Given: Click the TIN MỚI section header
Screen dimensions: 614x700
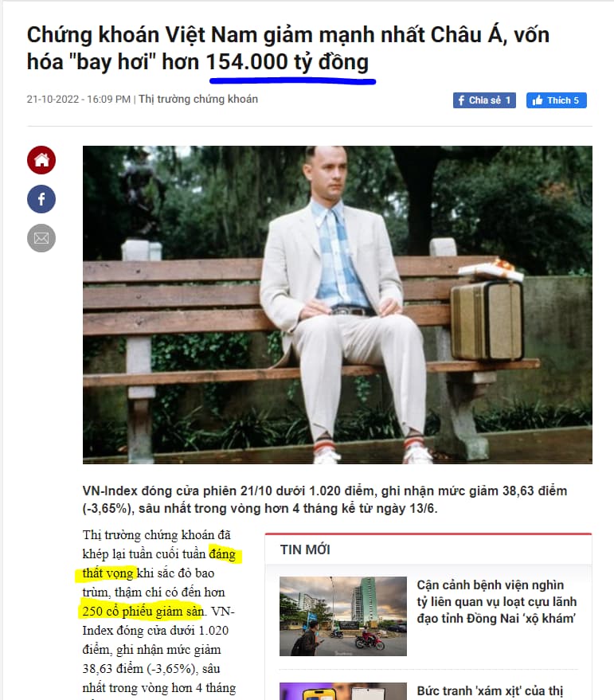Looking at the screenshot, I should pyautogui.click(x=305, y=549).
